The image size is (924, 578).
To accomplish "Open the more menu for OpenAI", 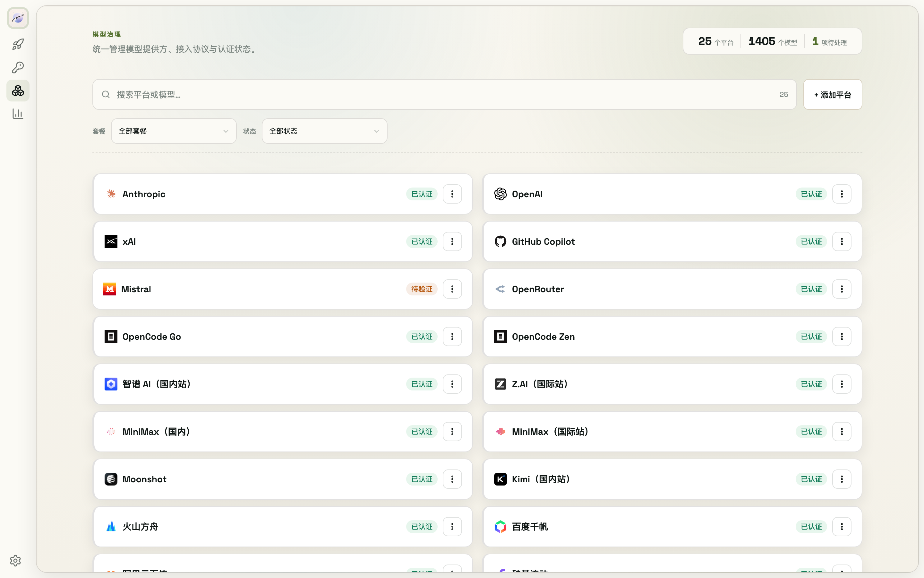I will (x=842, y=194).
